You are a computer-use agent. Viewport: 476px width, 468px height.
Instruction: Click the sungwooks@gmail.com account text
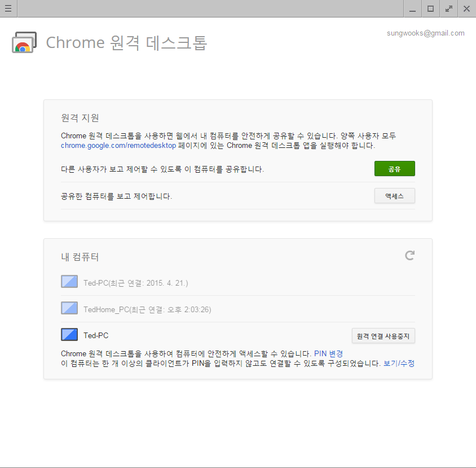(426, 33)
